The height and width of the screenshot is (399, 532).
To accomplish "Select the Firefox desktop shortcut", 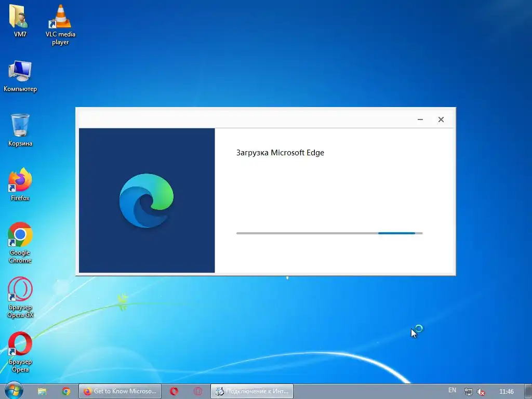I will click(20, 184).
